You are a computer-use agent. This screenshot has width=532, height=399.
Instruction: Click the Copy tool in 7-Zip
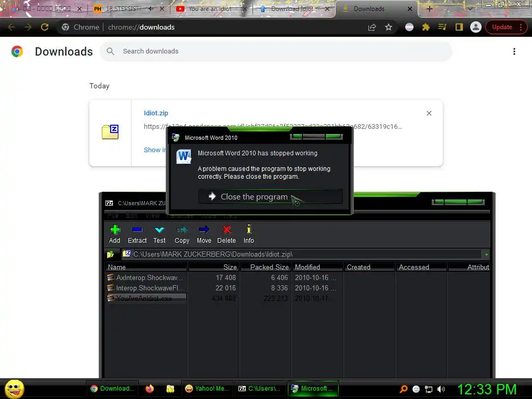click(x=182, y=234)
